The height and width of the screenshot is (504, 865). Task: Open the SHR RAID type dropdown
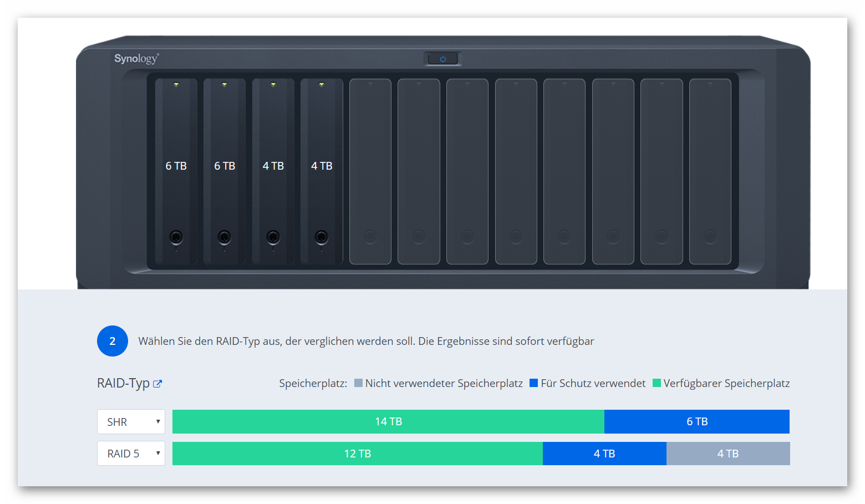131,421
